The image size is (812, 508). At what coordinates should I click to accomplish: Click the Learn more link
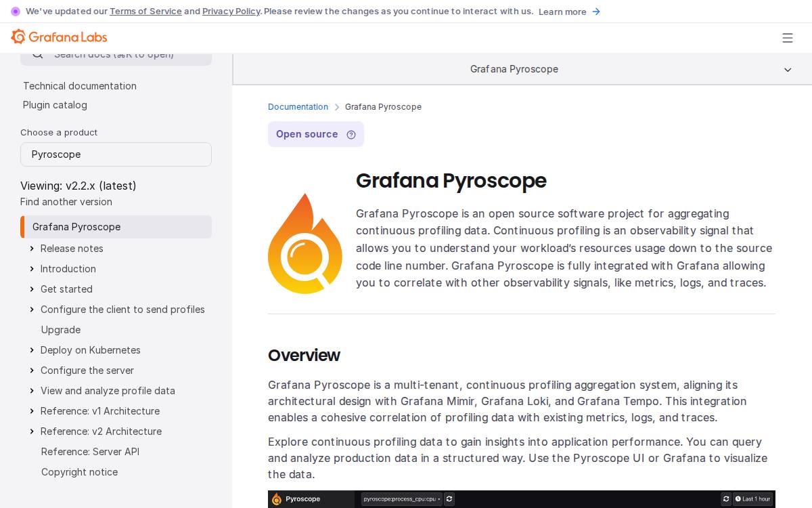562,12
